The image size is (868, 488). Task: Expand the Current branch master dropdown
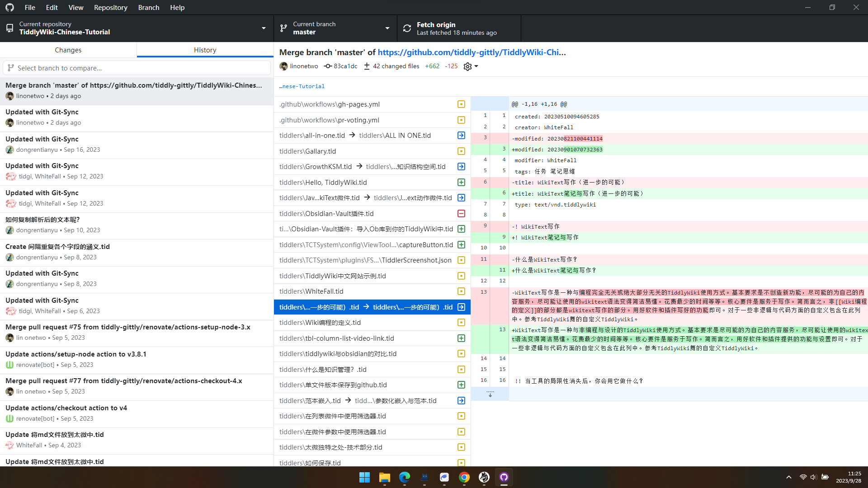335,28
